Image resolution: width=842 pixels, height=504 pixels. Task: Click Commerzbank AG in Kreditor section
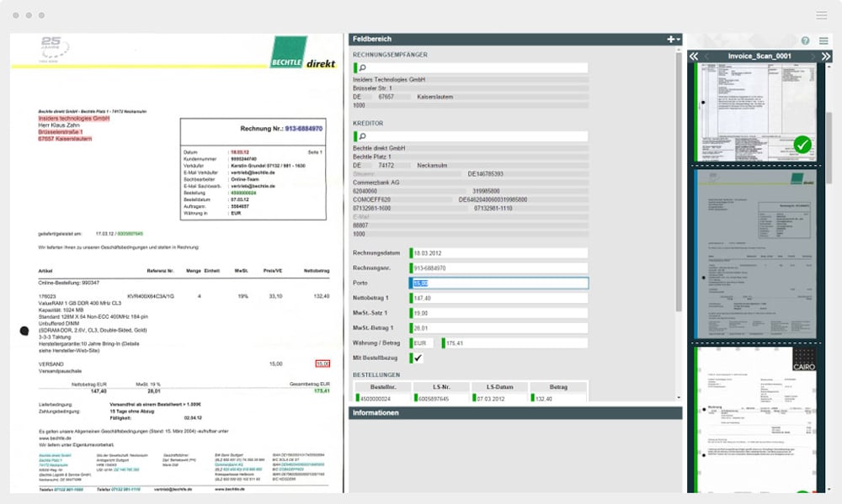click(x=376, y=183)
